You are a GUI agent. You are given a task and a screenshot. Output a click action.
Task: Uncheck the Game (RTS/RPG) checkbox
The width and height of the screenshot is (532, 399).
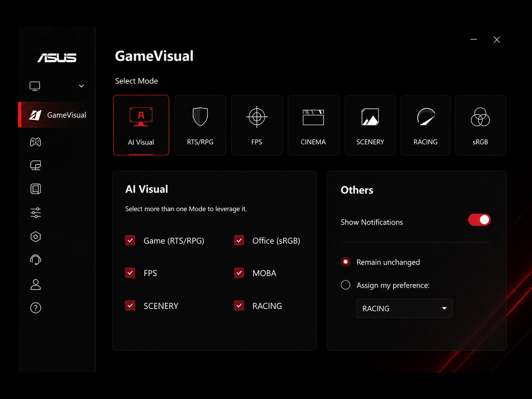pyautogui.click(x=130, y=240)
